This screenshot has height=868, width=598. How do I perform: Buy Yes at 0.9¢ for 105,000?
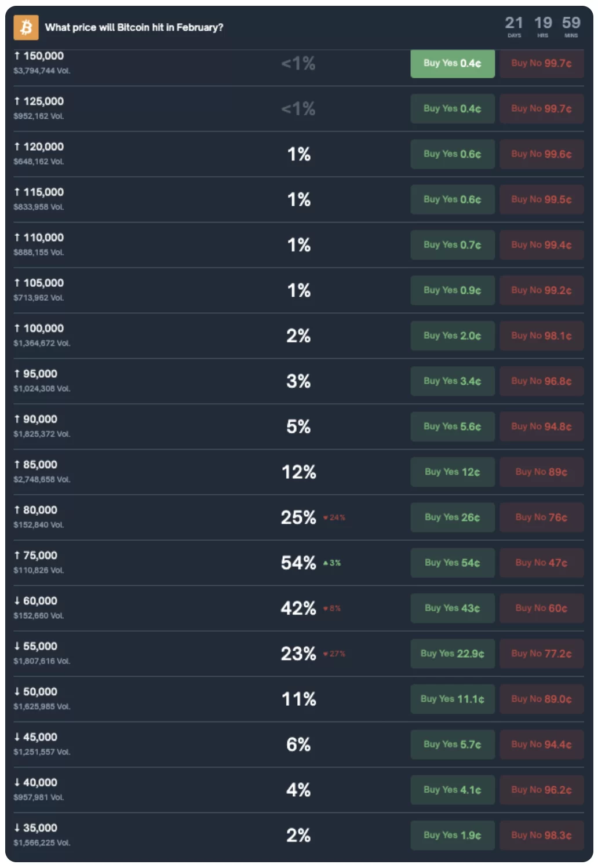(x=452, y=290)
